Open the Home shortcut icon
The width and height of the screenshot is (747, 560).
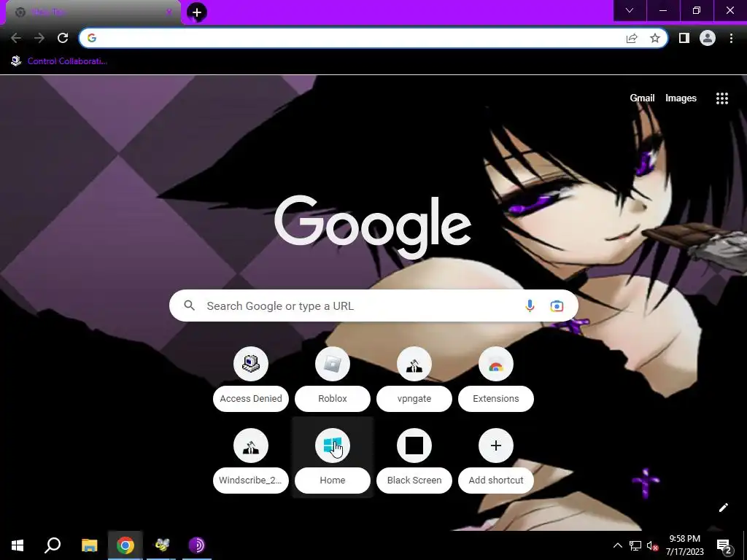(x=333, y=446)
